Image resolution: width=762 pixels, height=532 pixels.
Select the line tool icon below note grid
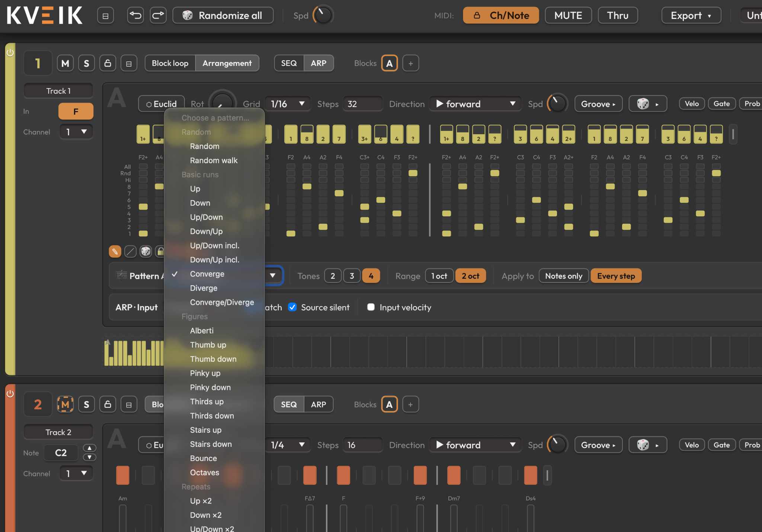coord(130,252)
